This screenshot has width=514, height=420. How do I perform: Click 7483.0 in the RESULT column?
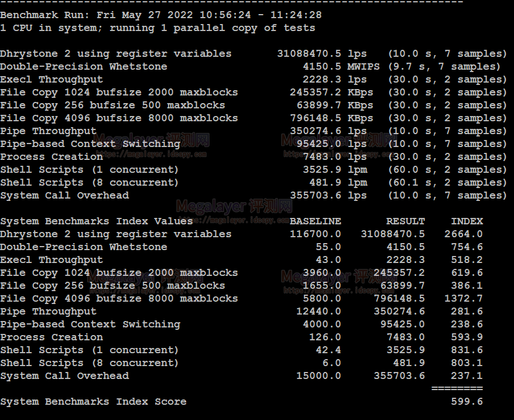(x=406, y=337)
